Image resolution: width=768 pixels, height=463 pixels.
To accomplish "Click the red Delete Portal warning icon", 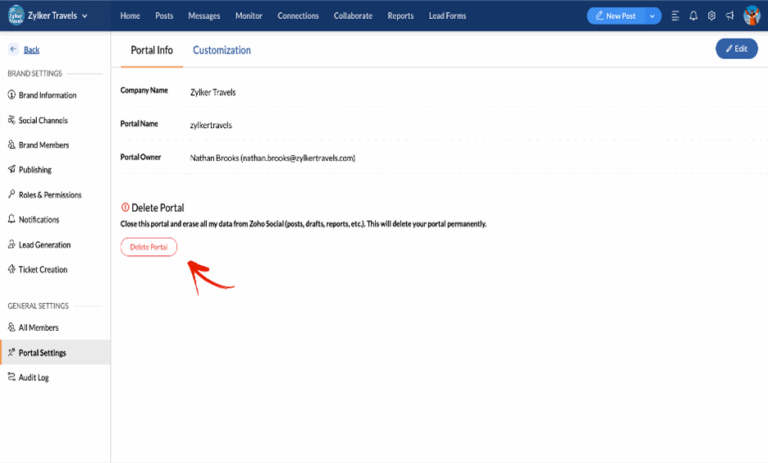I will click(125, 207).
